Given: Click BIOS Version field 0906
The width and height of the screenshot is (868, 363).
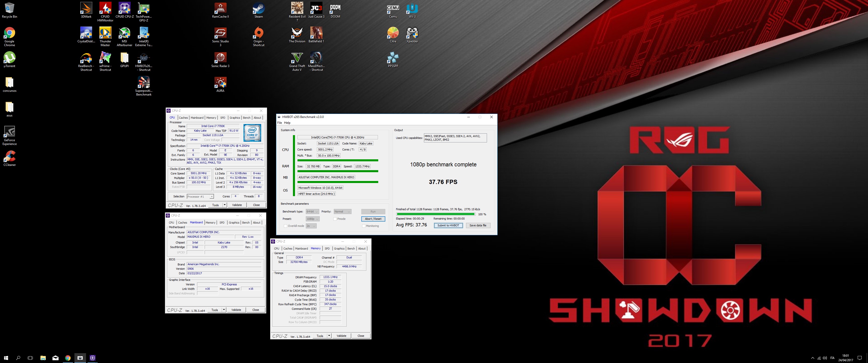Looking at the screenshot, I should tap(224, 269).
